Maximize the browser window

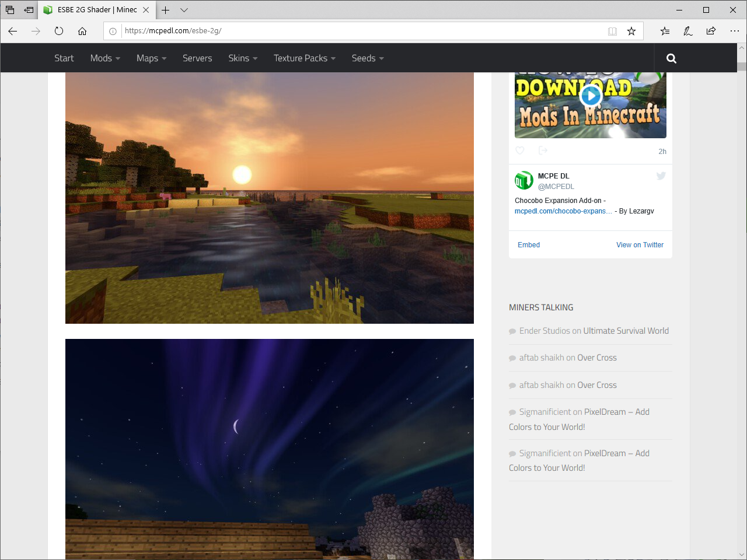pos(706,10)
